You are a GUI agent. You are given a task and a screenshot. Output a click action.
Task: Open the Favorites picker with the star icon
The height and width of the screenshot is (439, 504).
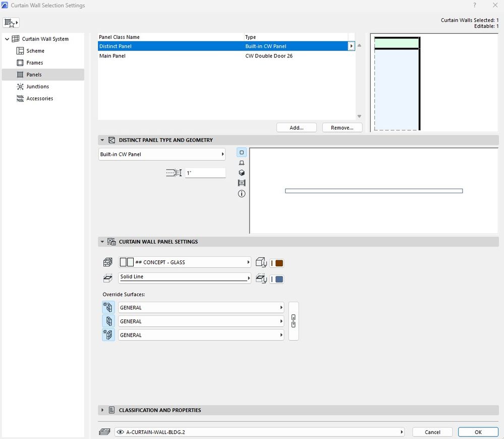tap(11, 23)
